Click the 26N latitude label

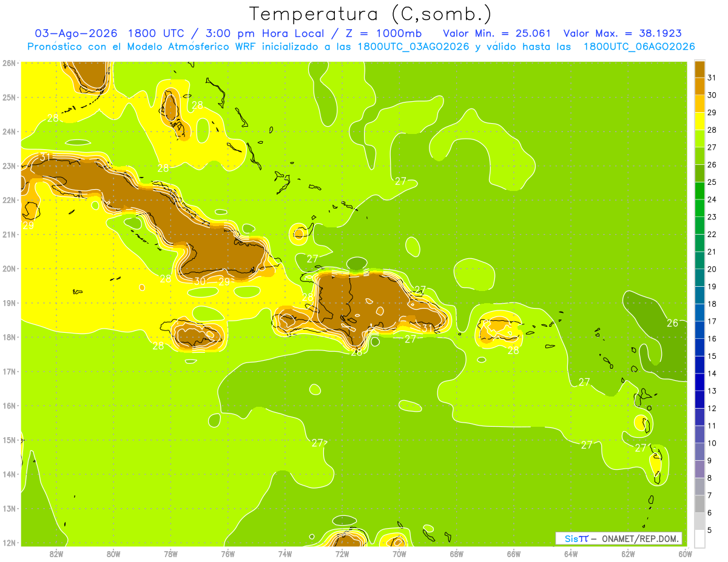[x=9, y=63]
